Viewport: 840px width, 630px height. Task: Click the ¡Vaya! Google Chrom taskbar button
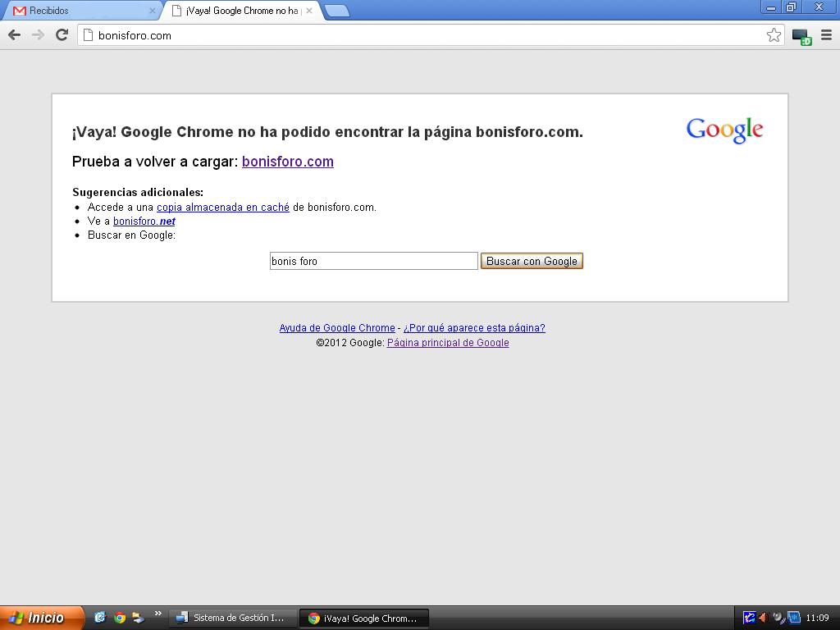click(x=363, y=619)
